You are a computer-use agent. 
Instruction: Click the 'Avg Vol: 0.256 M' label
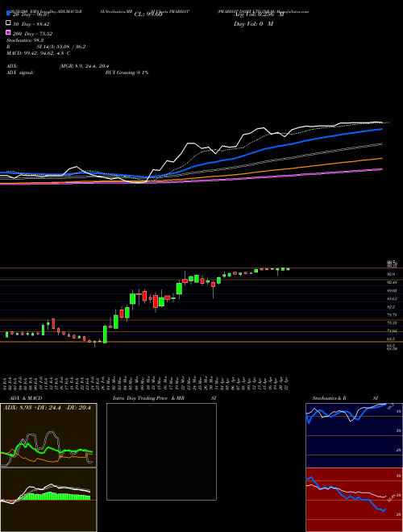tap(259, 15)
